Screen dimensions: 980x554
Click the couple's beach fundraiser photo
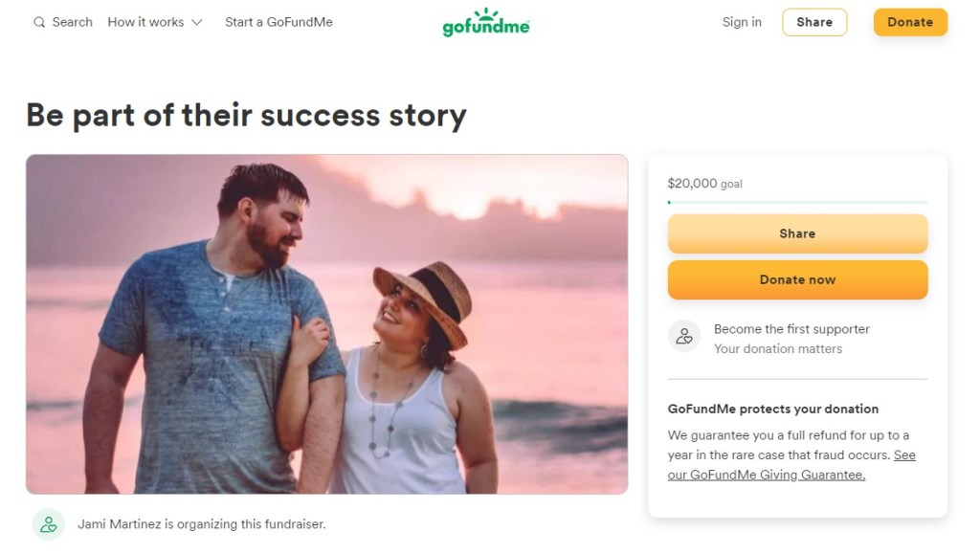(326, 323)
